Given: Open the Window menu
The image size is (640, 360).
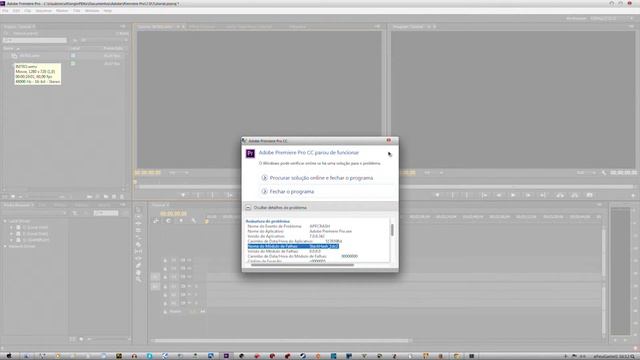Looking at the screenshot, I should (92, 11).
